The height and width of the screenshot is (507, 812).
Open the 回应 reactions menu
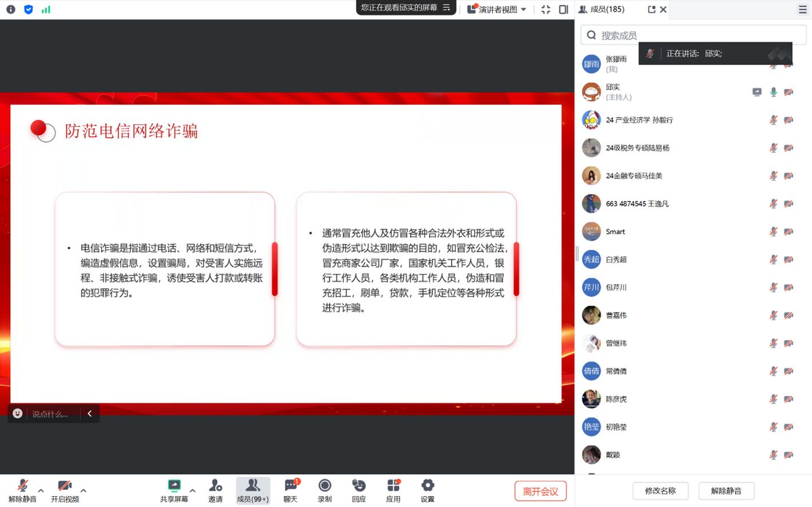click(359, 490)
